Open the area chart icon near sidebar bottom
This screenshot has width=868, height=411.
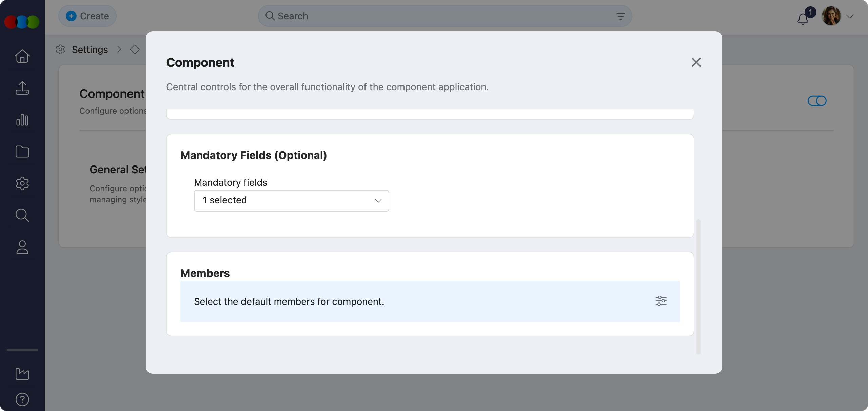pyautogui.click(x=22, y=374)
